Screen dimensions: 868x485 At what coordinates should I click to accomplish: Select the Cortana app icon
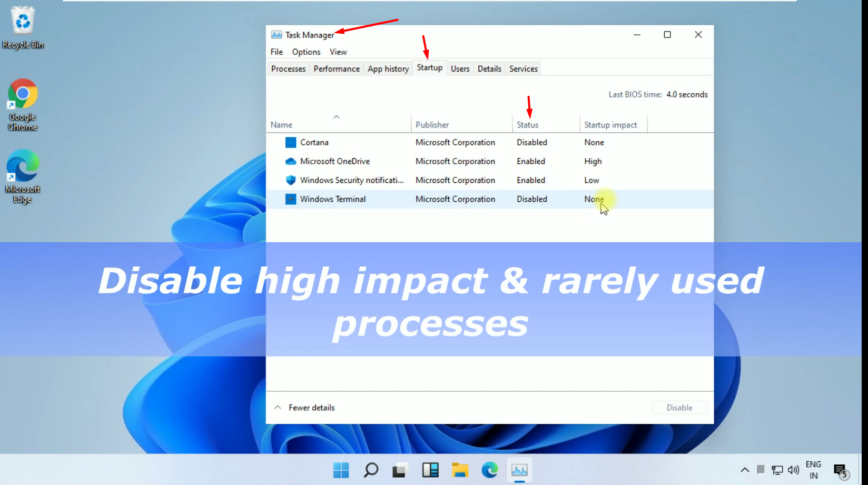tap(291, 142)
